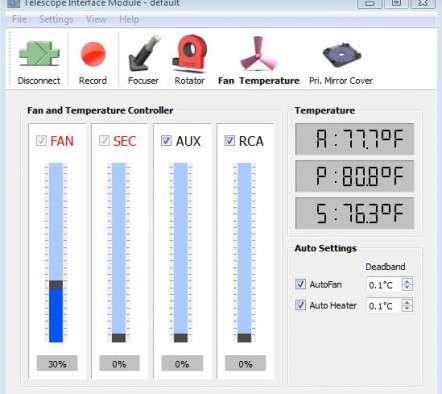Click the SEC 0% value box
This screenshot has height=394, width=442.
pyautogui.click(x=119, y=363)
